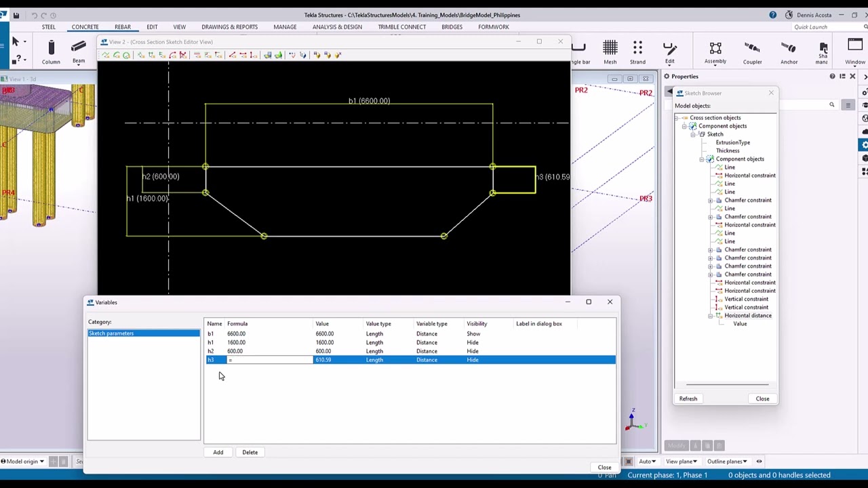Image resolution: width=868 pixels, height=488 pixels.
Task: Open the FORMWORK ribbon tab
Action: [x=494, y=27]
